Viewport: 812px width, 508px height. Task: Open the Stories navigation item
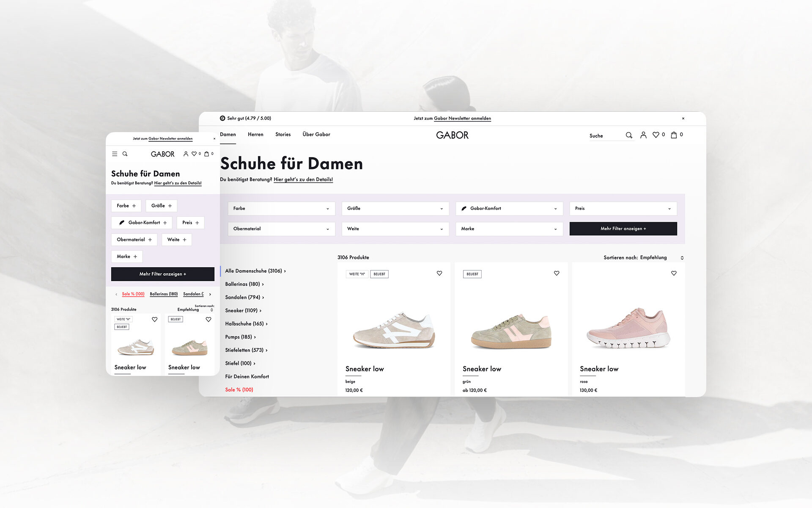pos(283,134)
